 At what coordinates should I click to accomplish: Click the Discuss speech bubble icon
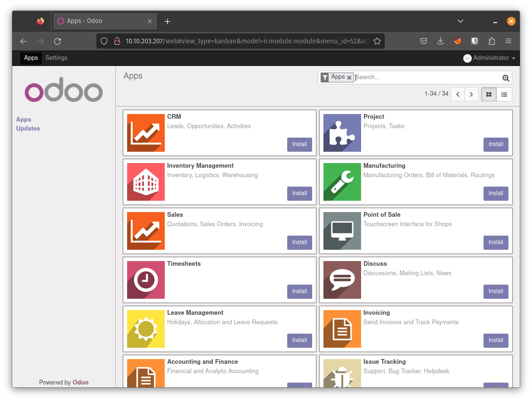[342, 280]
